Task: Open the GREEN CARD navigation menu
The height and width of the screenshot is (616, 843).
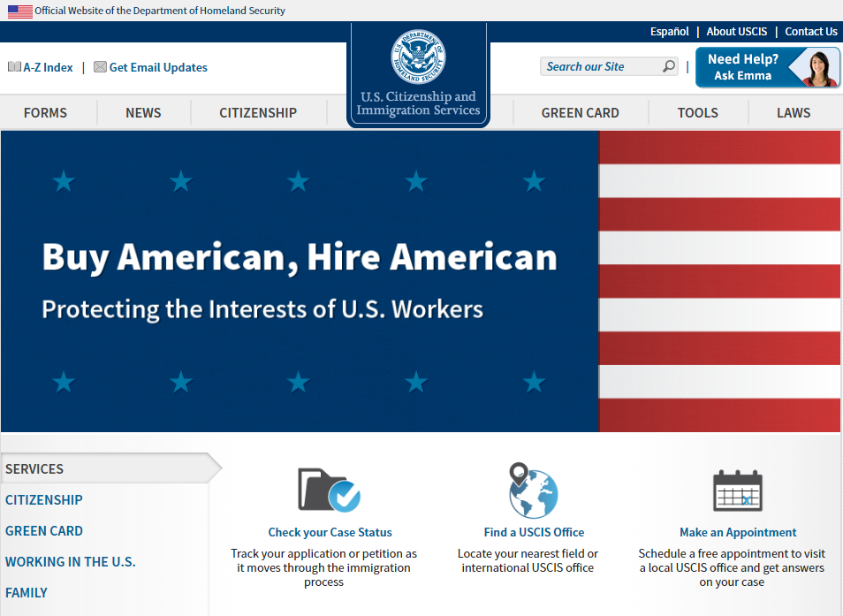Action: click(x=580, y=113)
